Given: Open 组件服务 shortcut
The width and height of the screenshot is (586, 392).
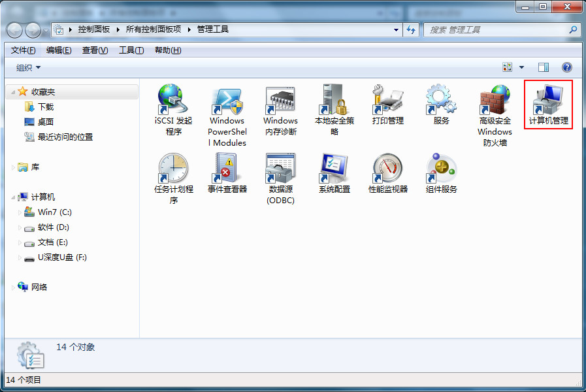Looking at the screenshot, I should [x=441, y=173].
